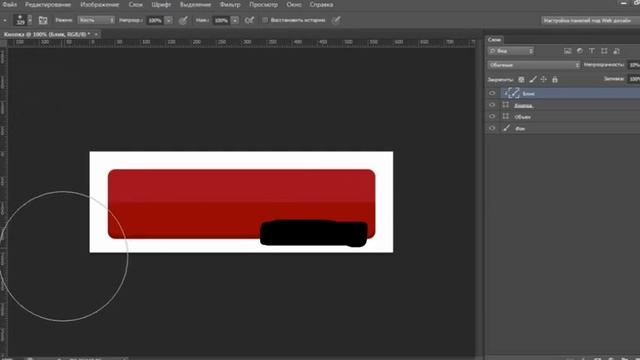This screenshot has height=360, width=640.
Task: Select the layer named Фон
Action: pyautogui.click(x=520, y=129)
